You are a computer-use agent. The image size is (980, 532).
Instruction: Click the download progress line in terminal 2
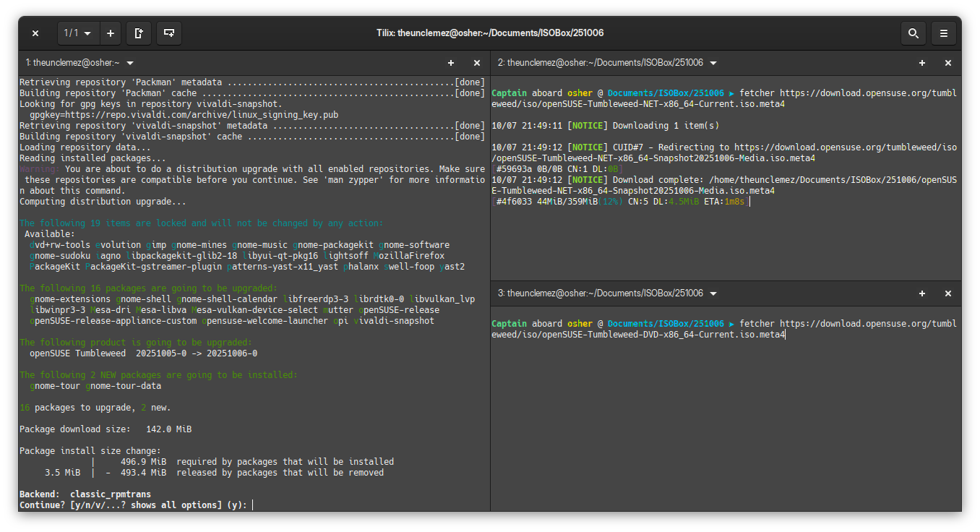pyautogui.click(x=620, y=202)
